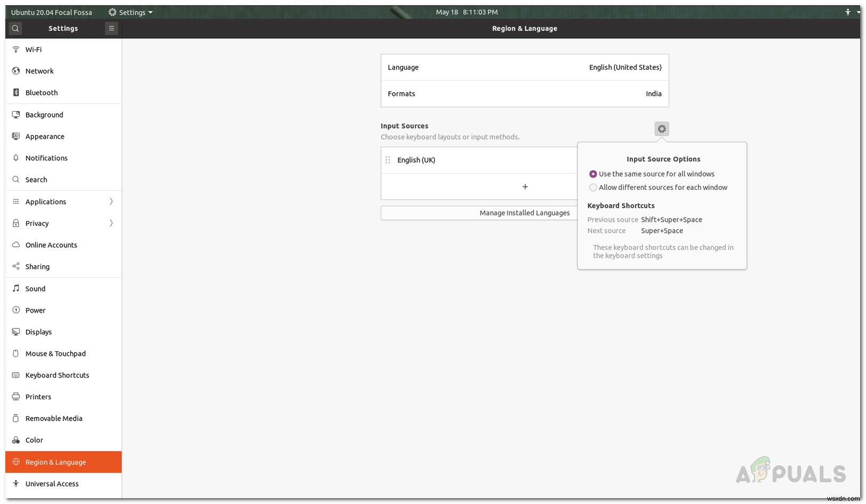
Task: Open search in the Settings sidebar
Action: [x=15, y=28]
